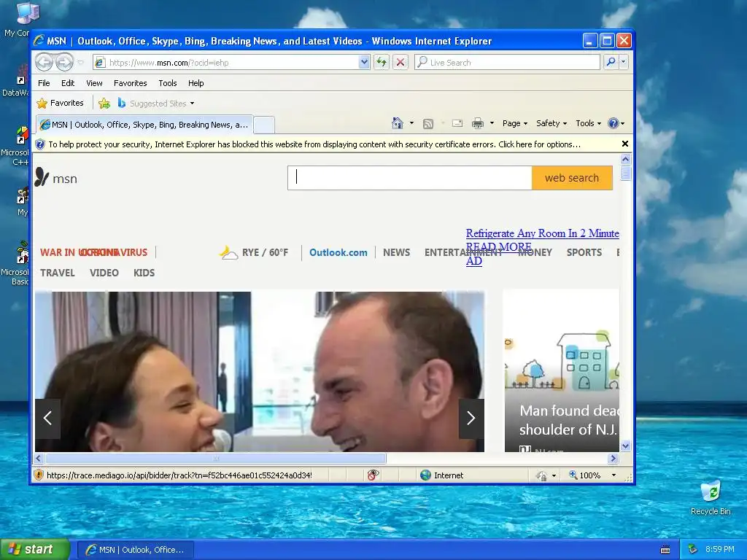Open the Safety command bar menu
Screen dimensions: 747x560
tap(551, 123)
